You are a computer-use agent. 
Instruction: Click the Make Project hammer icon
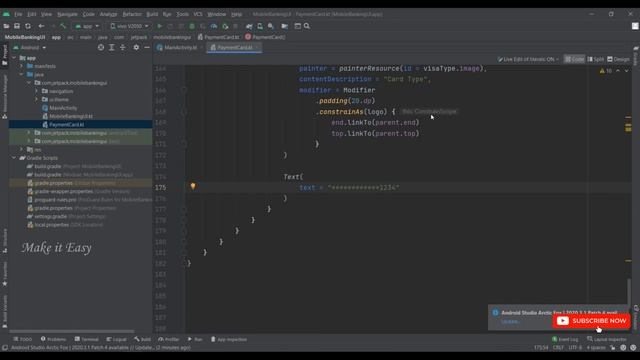click(x=63, y=26)
